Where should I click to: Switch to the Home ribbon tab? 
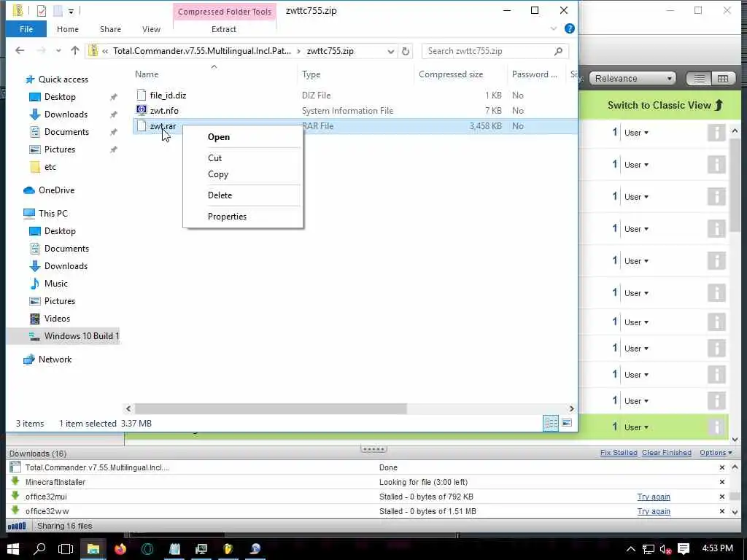[68, 29]
